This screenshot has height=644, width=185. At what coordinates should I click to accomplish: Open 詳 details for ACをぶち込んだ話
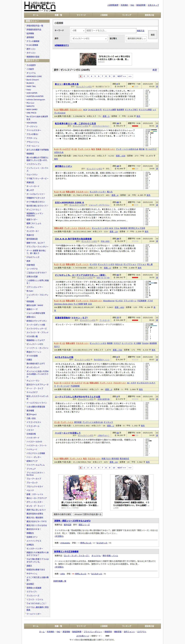[157, 359]
